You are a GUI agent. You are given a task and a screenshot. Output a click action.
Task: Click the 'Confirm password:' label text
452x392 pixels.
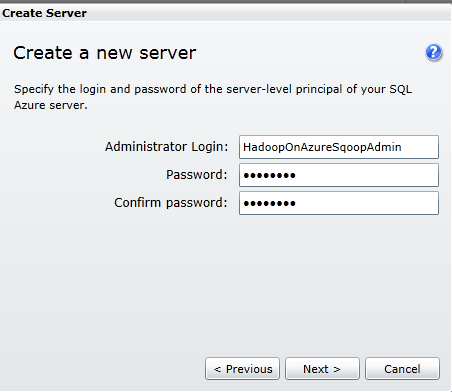tap(171, 203)
